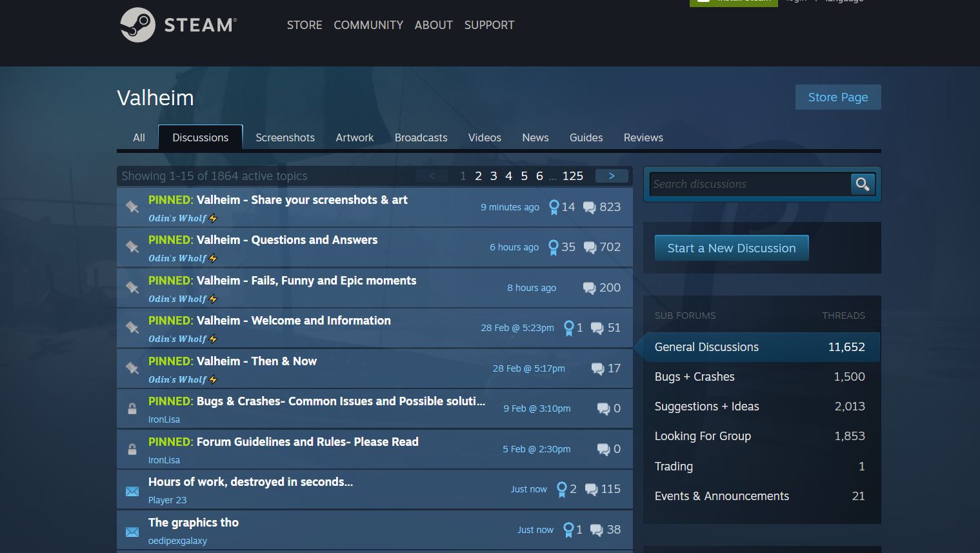Click timestamp 9 minutes ago
The image size is (980, 553).
point(510,207)
